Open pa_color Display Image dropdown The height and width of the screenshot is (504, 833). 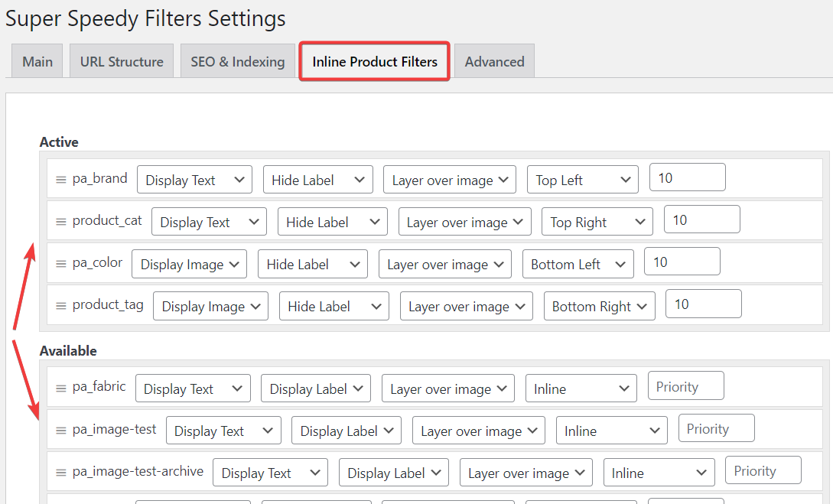[189, 263]
